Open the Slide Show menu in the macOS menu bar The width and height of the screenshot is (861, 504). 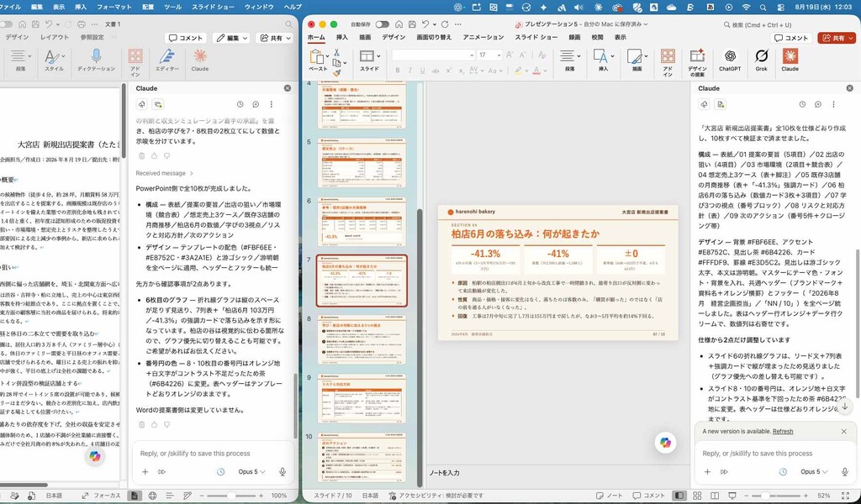click(x=214, y=7)
